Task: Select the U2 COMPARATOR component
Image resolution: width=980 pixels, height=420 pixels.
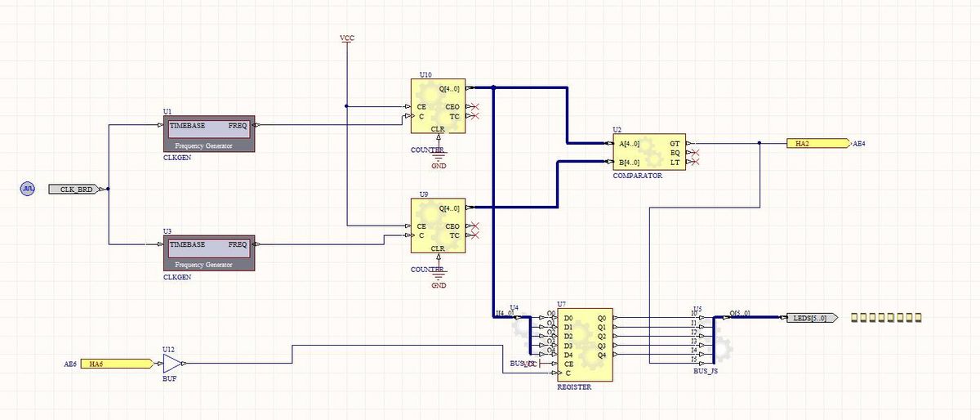Action: pos(649,152)
